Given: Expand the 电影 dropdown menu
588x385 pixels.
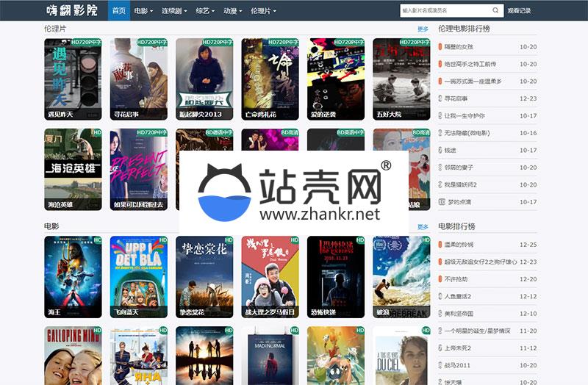Looking at the screenshot, I should tap(143, 11).
